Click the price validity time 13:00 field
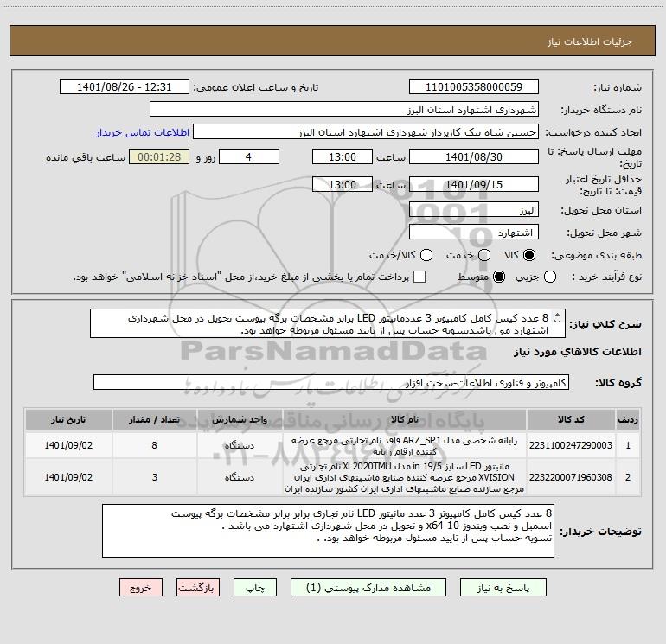This screenshot has width=666, height=644. 343,184
